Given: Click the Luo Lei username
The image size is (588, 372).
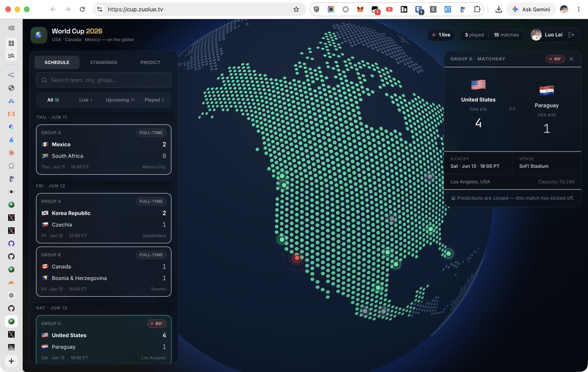Looking at the screenshot, I should click(553, 35).
